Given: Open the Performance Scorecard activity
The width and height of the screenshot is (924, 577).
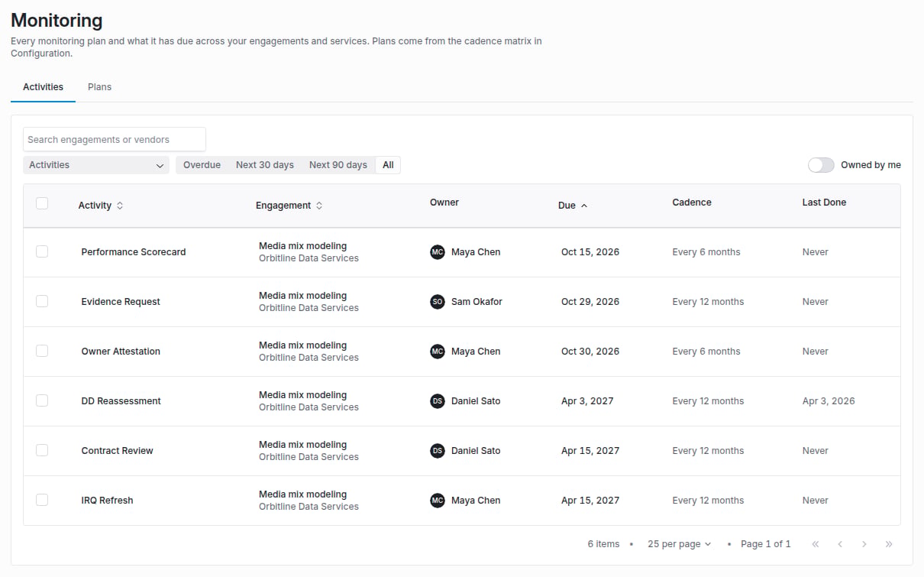Looking at the screenshot, I should pos(134,252).
